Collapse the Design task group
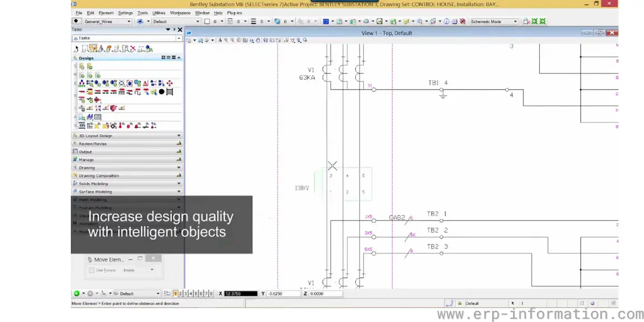This screenshot has width=644, height=322. [x=179, y=57]
